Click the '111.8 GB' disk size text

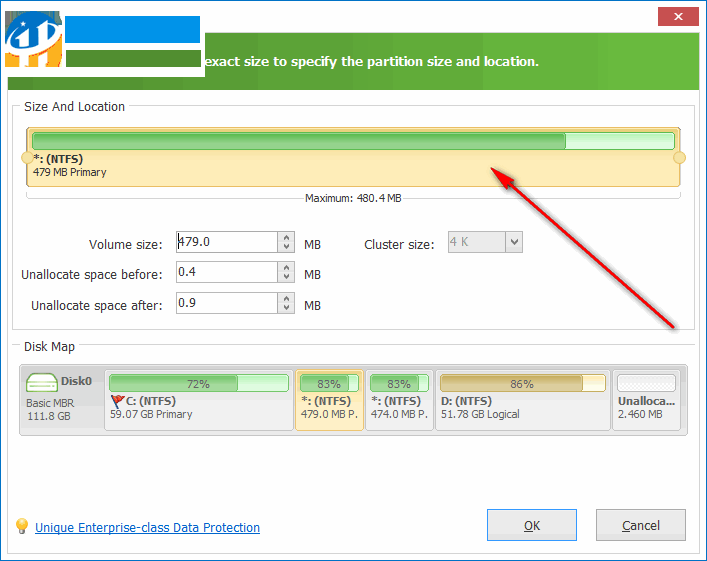(49, 416)
